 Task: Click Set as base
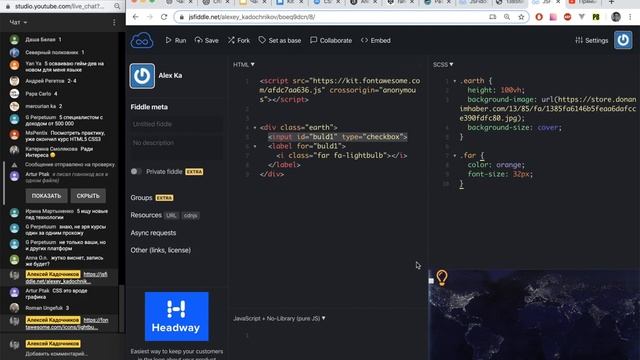point(280,40)
